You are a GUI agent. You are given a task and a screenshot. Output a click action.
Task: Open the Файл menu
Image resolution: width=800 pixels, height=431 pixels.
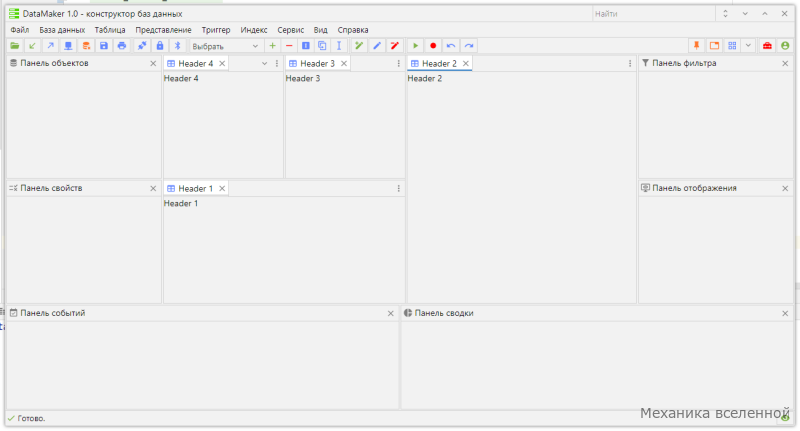point(20,30)
